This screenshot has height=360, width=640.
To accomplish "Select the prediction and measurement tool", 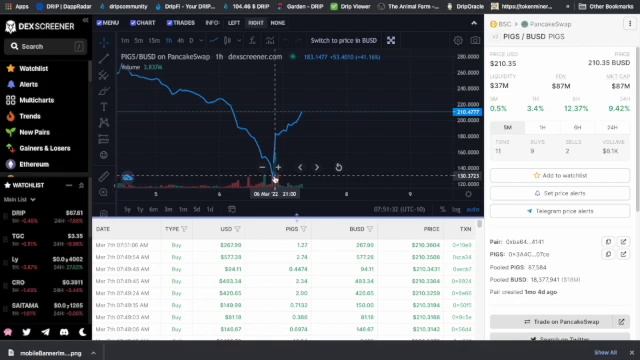I will 104,139.
